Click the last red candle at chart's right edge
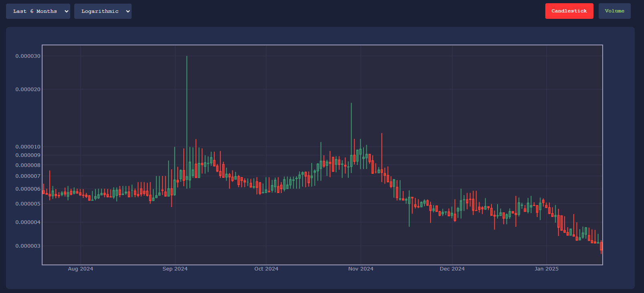The height and width of the screenshot is (293, 644). pos(601,246)
